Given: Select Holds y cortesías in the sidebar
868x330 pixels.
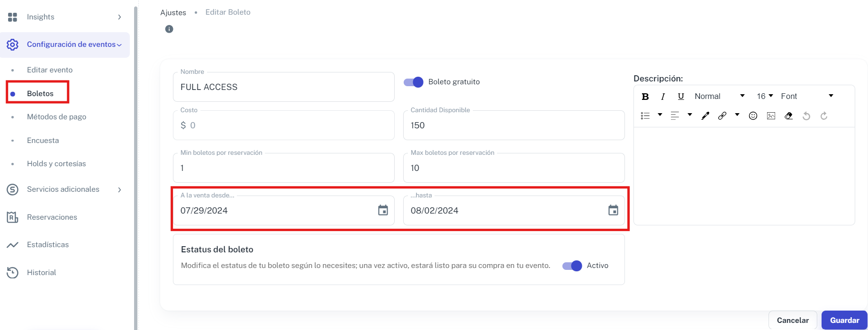Looking at the screenshot, I should pos(56,164).
